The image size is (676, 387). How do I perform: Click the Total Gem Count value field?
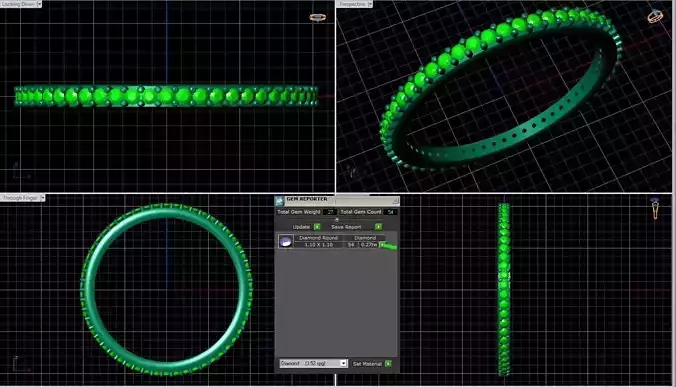390,212
